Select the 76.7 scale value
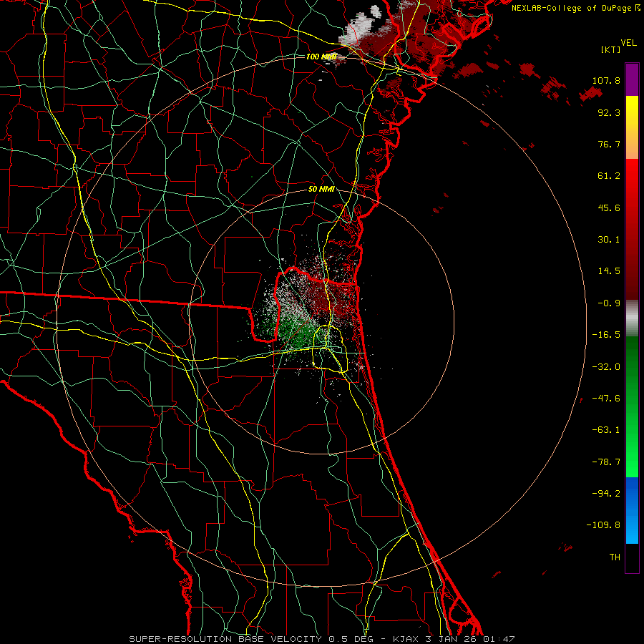644x644 pixels. coord(609,144)
